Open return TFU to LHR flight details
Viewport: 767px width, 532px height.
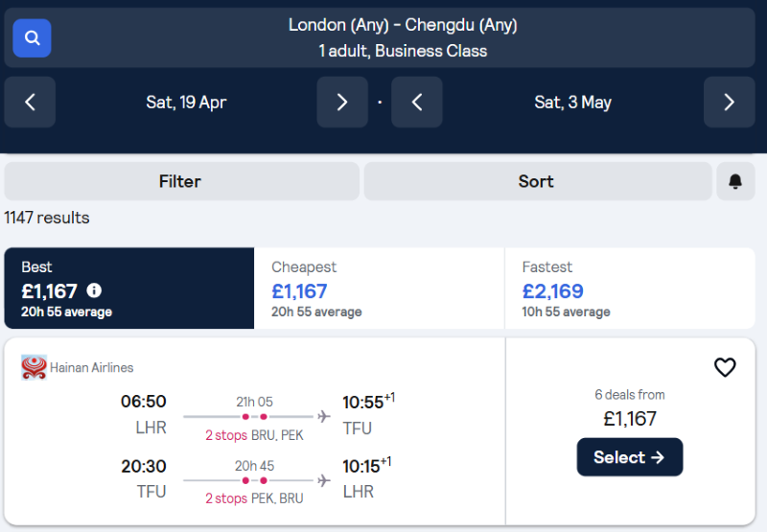[256, 479]
